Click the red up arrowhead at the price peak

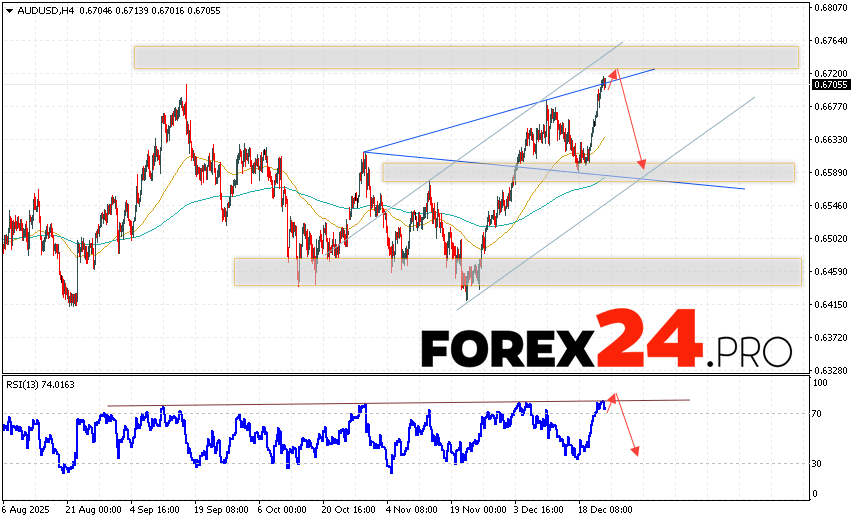615,72
